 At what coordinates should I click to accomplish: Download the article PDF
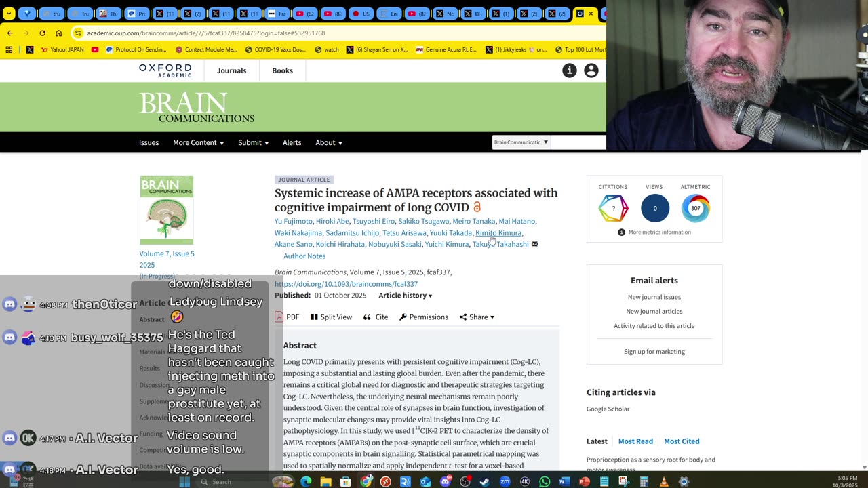tap(287, 317)
